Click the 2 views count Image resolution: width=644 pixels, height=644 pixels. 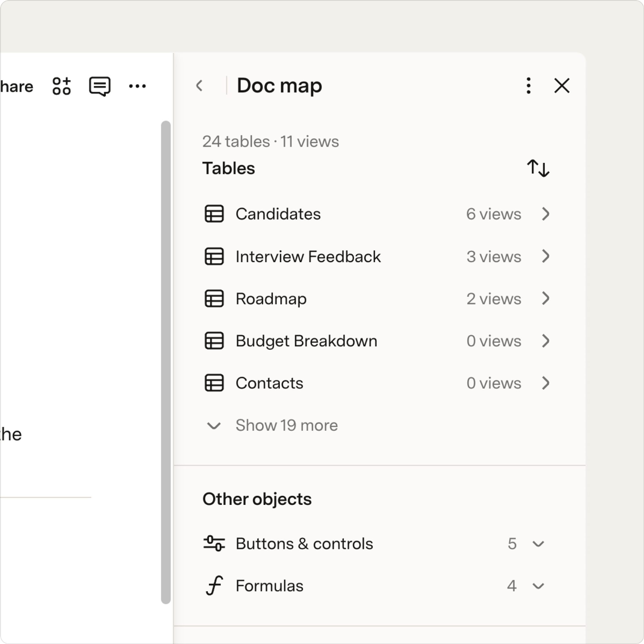pyautogui.click(x=493, y=298)
